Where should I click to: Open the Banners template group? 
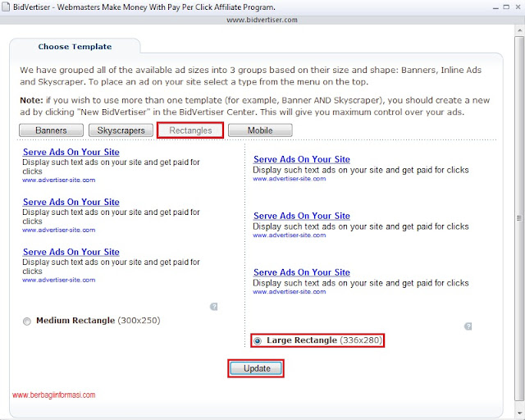tap(51, 130)
